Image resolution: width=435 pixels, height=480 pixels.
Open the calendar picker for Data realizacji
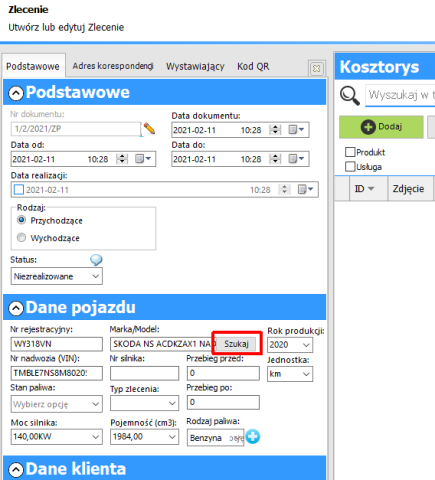305,190
